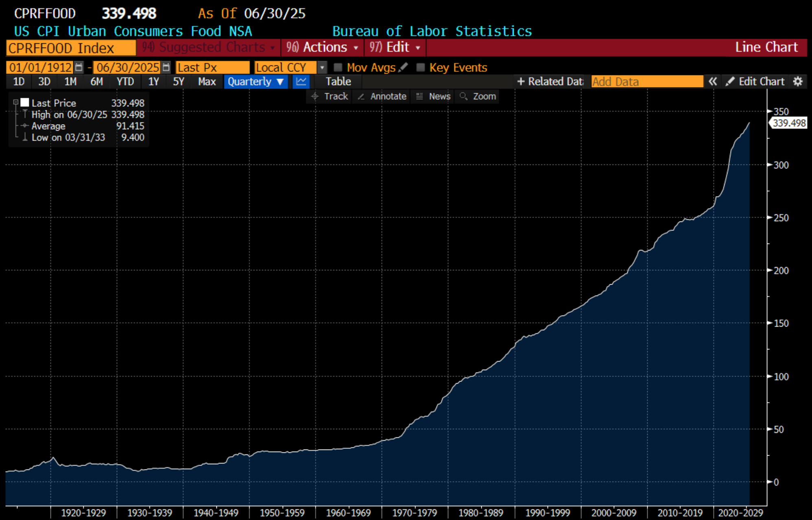The height and width of the screenshot is (520, 812).
Task: Collapse the Last Price legend tree
Action: tap(15, 102)
